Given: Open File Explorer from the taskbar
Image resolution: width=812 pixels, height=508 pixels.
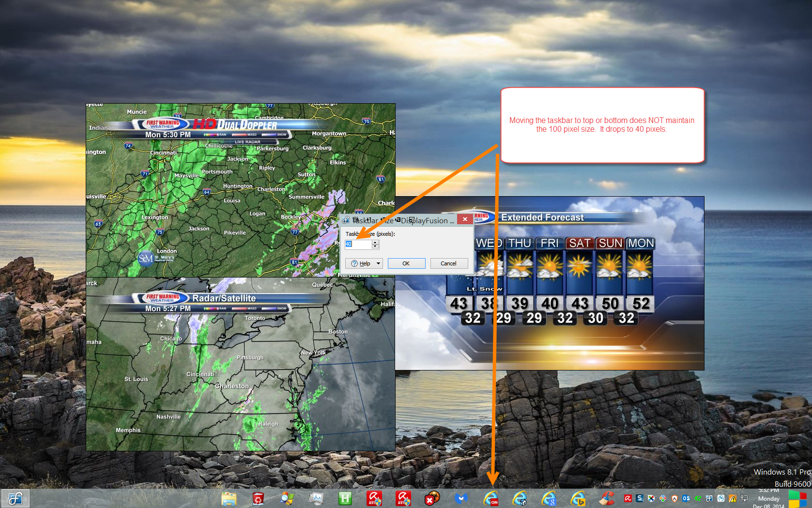Looking at the screenshot, I should coord(229,498).
